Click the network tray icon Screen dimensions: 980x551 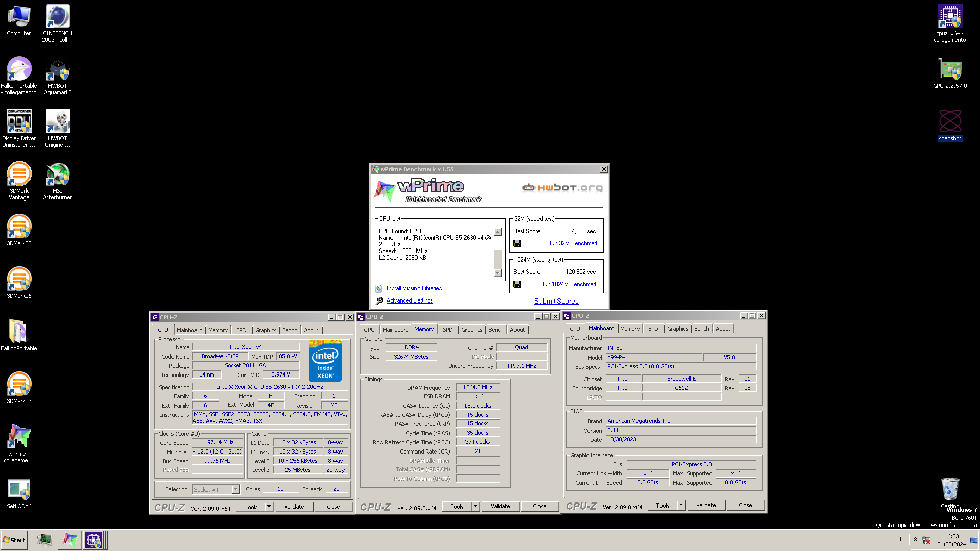(x=926, y=540)
